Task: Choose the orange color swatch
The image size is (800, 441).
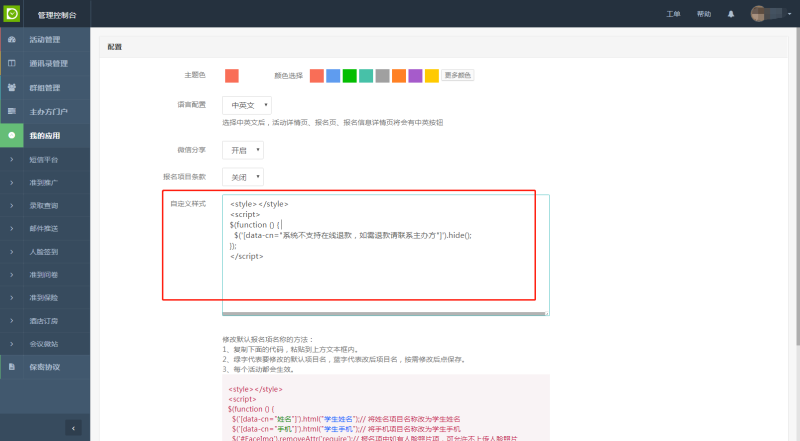Action: click(399, 76)
